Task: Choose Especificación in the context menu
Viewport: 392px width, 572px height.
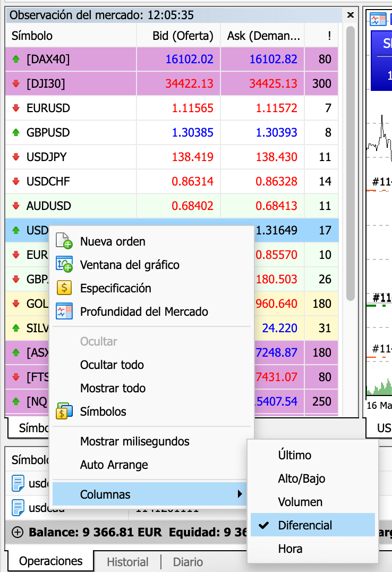Action: coord(116,288)
